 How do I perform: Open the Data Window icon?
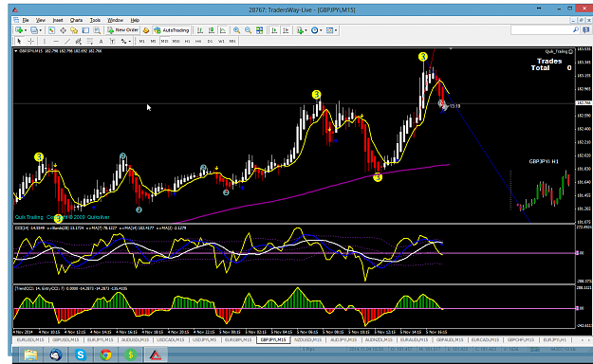pos(63,30)
